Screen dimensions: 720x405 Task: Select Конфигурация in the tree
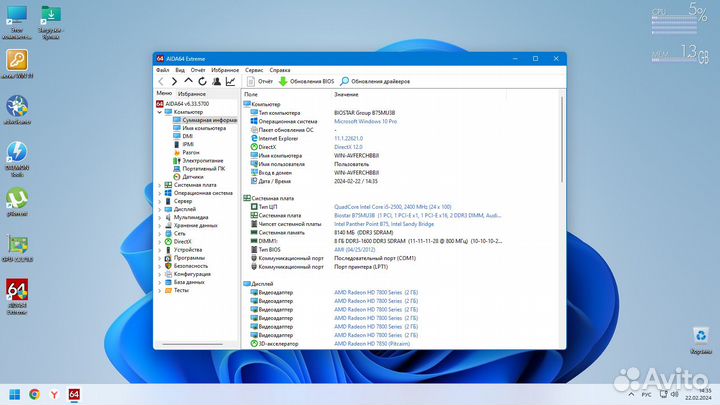point(188,274)
